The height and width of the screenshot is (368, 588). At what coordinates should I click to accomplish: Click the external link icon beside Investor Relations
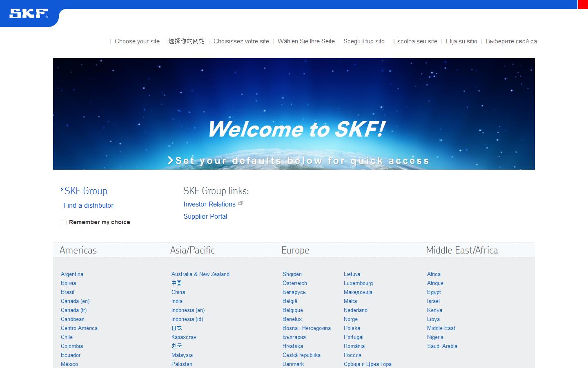241,203
